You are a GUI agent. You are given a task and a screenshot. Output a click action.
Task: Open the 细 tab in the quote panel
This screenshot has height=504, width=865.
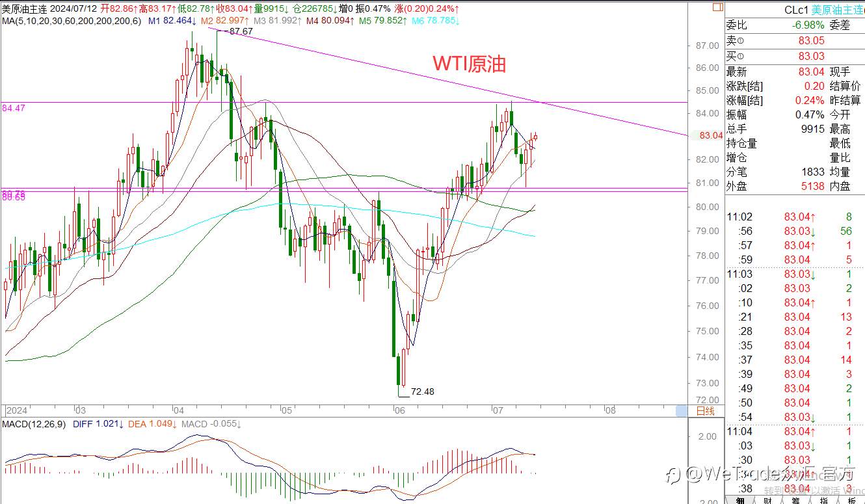[x=740, y=499]
